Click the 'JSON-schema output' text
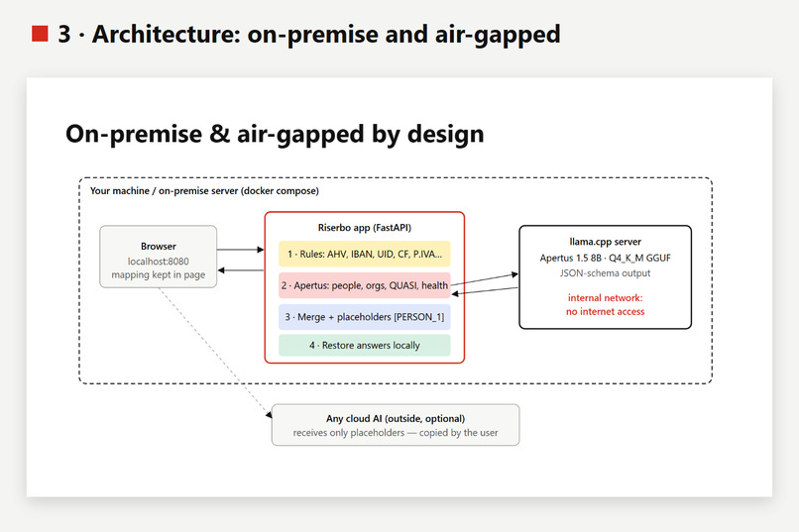The image size is (799, 532). click(x=606, y=272)
